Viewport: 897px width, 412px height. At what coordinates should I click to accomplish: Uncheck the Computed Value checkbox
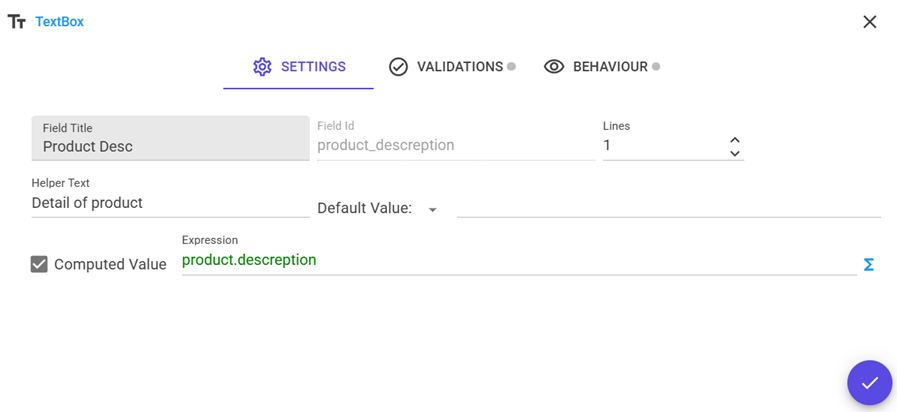pos(39,264)
